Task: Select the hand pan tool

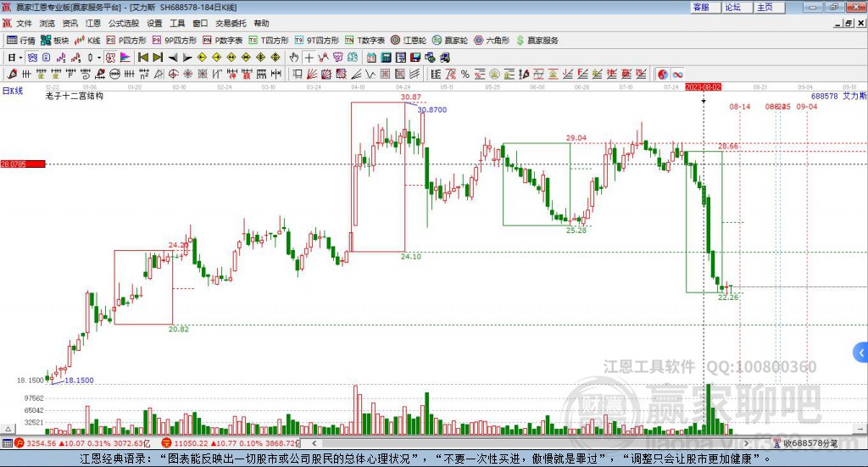Action: (x=294, y=58)
